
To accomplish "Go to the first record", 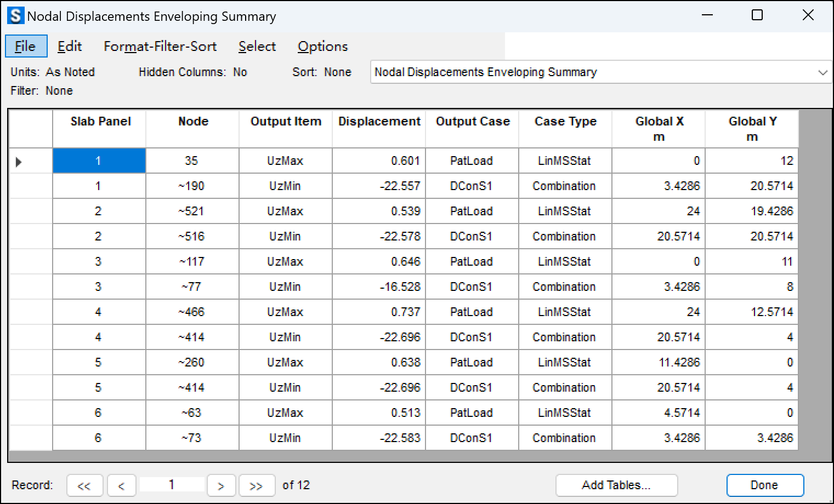I will [x=84, y=486].
